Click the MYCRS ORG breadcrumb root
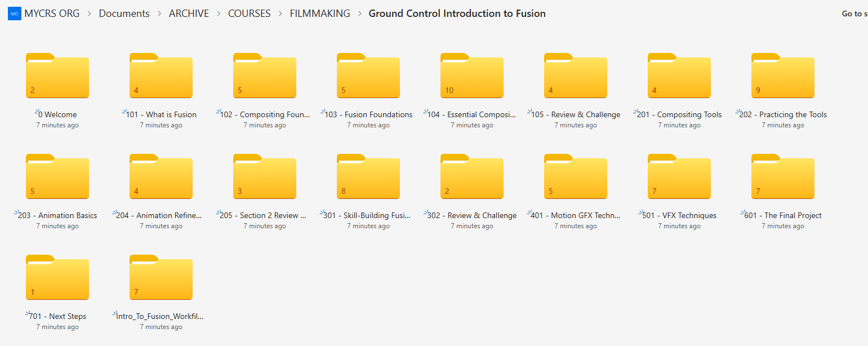This screenshot has width=868, height=346. (52, 14)
